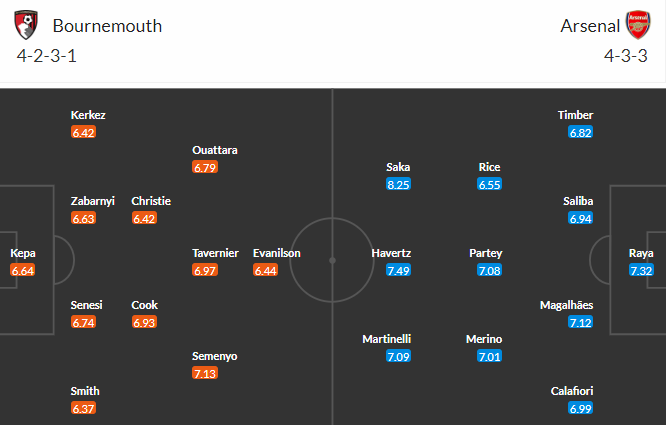Click Smith's 6.37 rating badge

tap(84, 408)
